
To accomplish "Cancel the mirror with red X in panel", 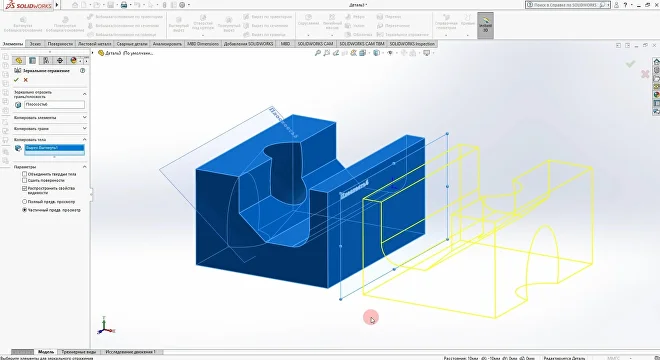I will tap(26, 80).
